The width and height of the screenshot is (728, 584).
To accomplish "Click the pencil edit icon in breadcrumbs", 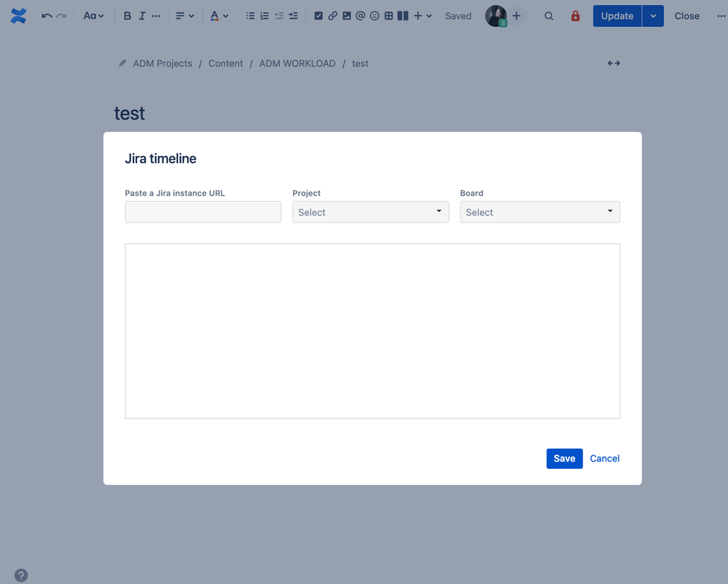I will pyautogui.click(x=122, y=63).
